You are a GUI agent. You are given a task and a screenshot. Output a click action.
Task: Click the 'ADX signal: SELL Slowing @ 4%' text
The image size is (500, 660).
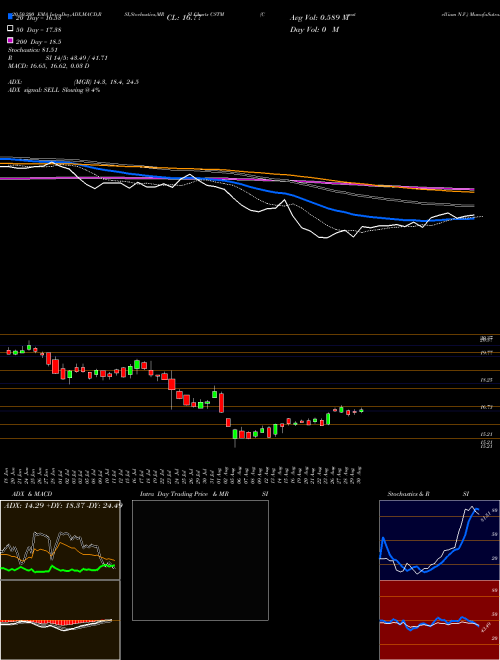click(x=54, y=90)
